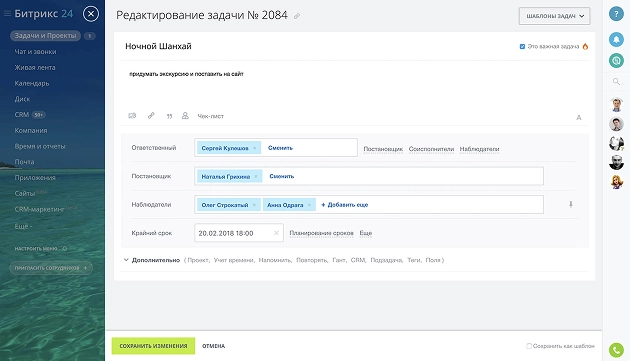Click '+ Добавить еще' for observers

click(x=345, y=205)
